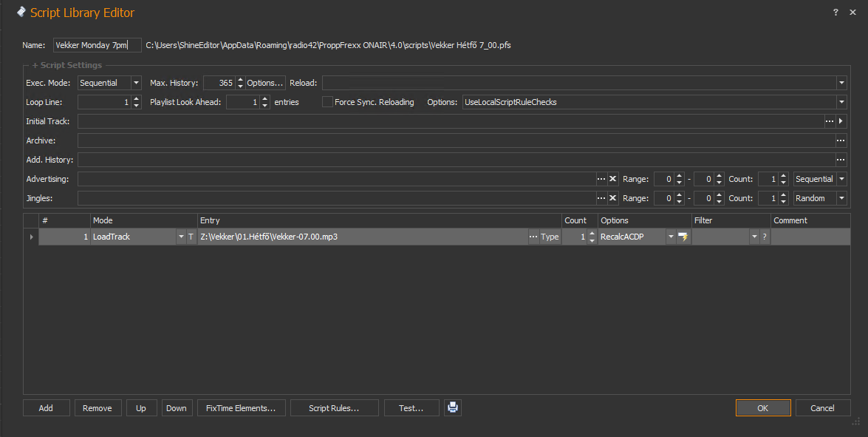
Task: Enable Force Sync. Reloading checkbox
Action: [327, 102]
